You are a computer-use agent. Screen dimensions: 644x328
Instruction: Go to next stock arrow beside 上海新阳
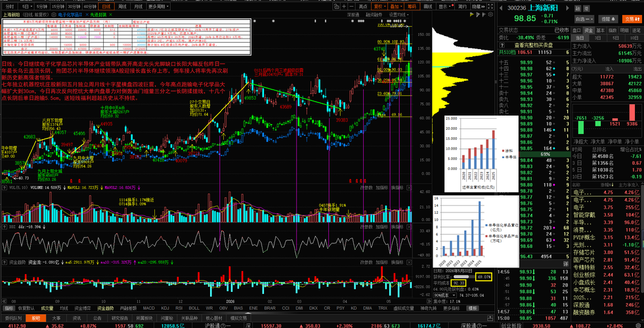tap(567, 8)
